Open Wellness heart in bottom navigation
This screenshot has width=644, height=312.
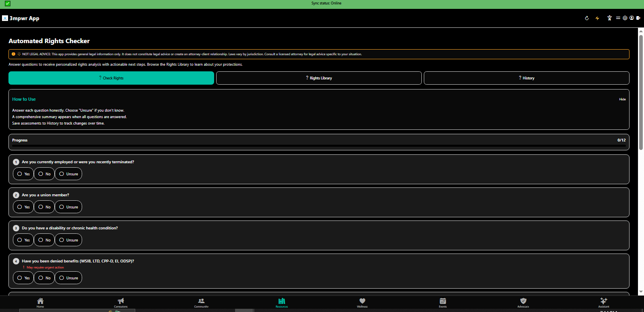(x=362, y=303)
